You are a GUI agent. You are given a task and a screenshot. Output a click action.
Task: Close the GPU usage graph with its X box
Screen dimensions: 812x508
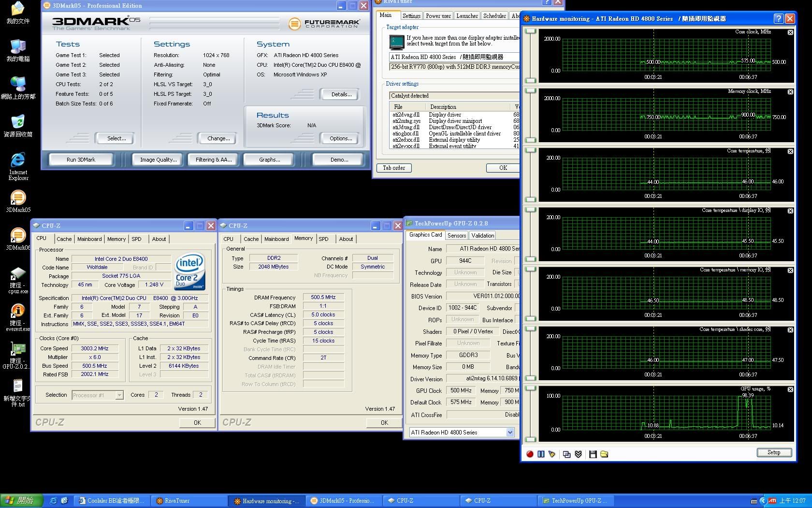click(x=790, y=389)
